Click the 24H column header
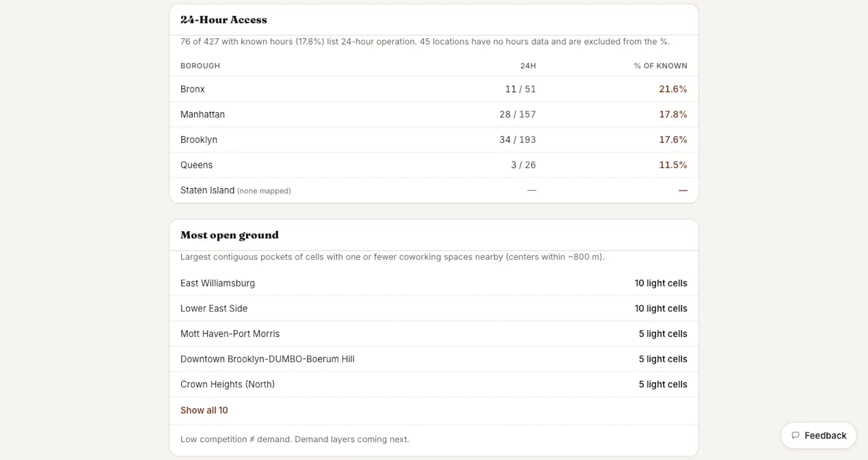868x460 pixels. tap(528, 66)
